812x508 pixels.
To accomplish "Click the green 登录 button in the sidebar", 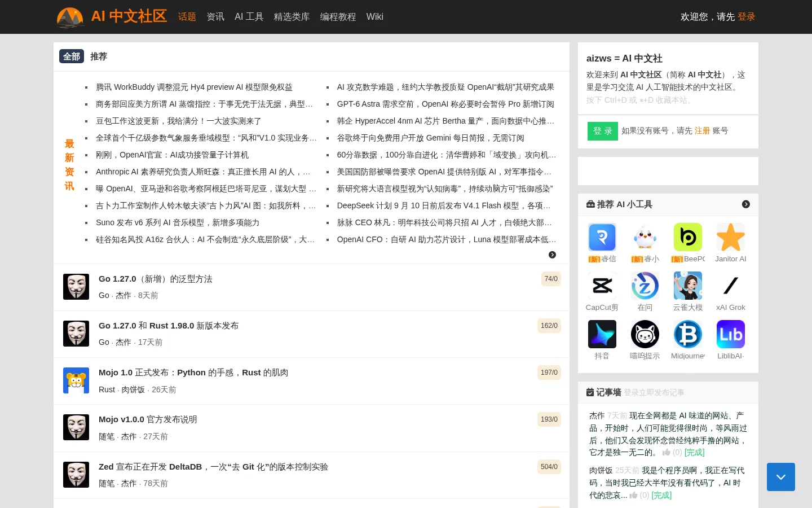I will click(603, 131).
